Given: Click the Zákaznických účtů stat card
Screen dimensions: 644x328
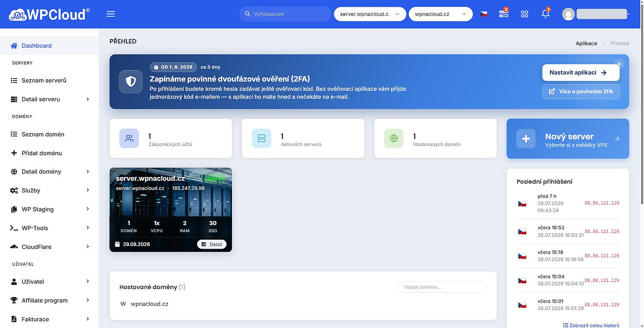Looking at the screenshot, I should [x=171, y=138].
